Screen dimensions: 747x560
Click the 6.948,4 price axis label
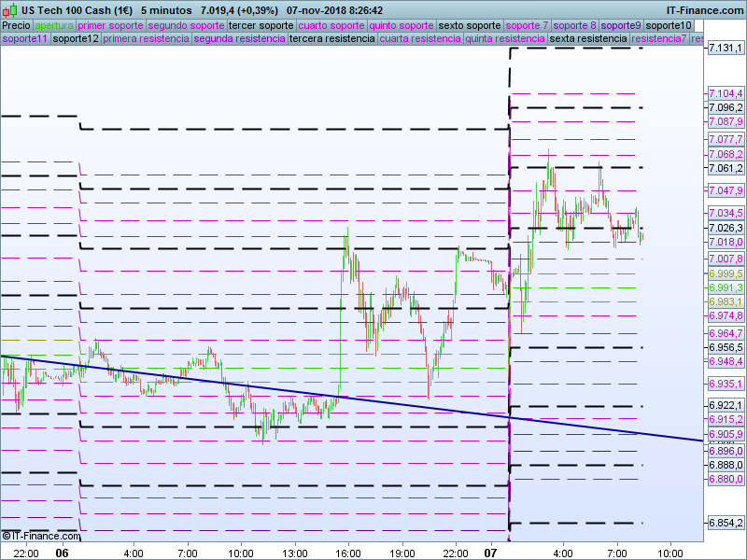tap(726, 361)
